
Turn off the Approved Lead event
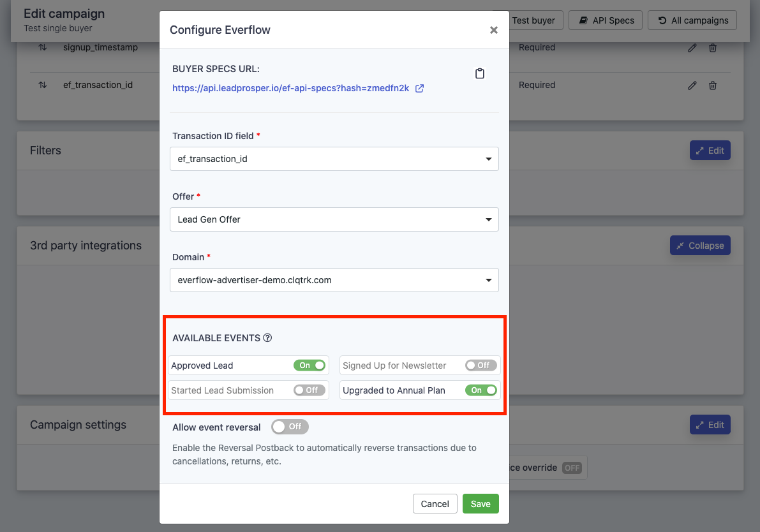pos(309,366)
